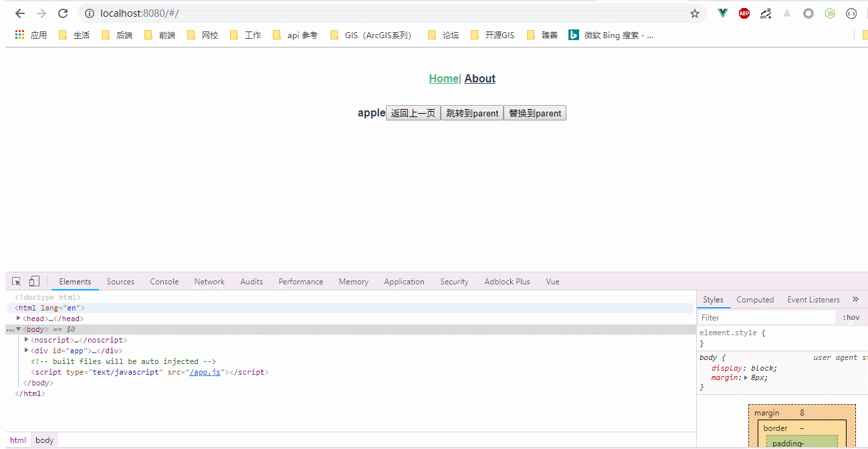
Task: Open the Application tab
Action: click(x=405, y=282)
